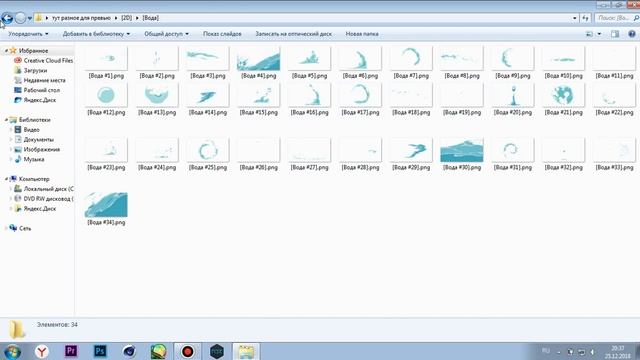Select thumbnail [Вода #21].png

(563, 95)
